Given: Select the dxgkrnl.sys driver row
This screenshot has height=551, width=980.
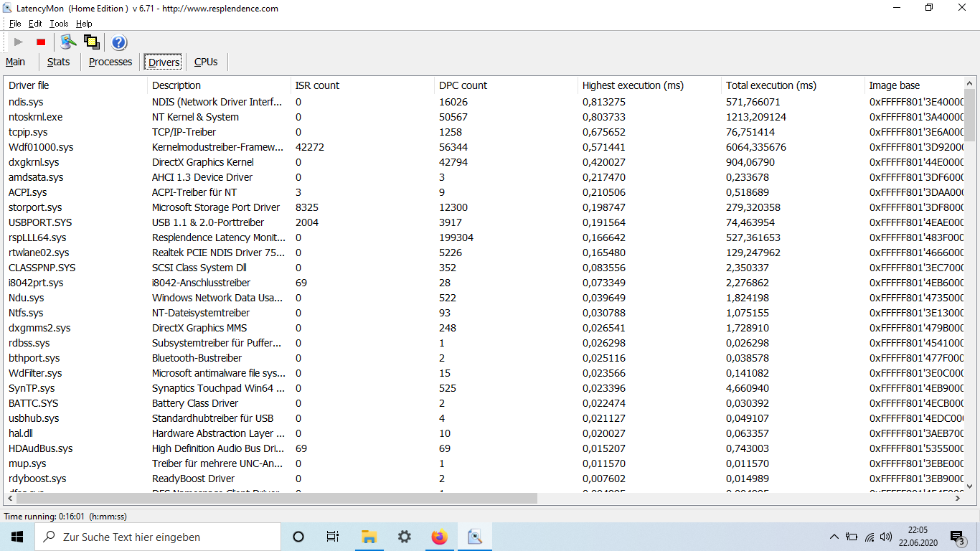Looking at the screenshot, I should 484,162.
